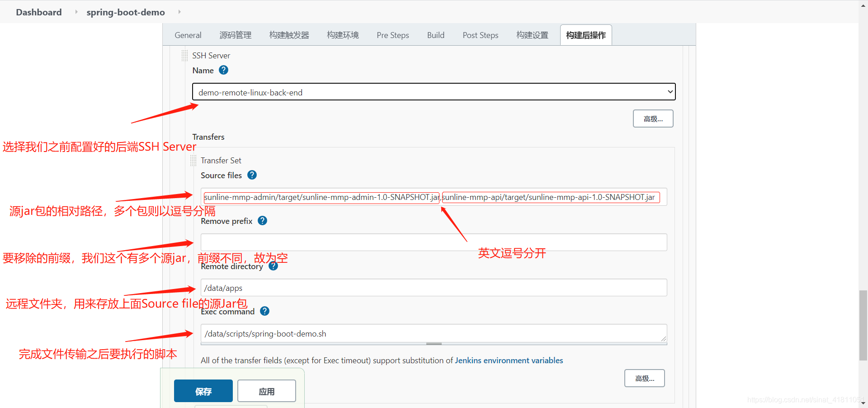Switch to the 源码管理 tab
This screenshot has height=408, width=868.
click(235, 35)
